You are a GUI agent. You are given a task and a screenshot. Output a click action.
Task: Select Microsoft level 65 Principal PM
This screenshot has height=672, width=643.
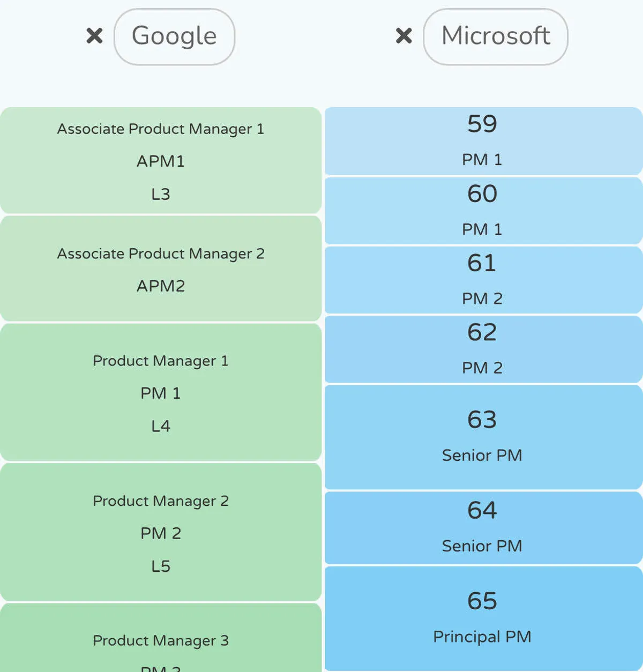[482, 618]
